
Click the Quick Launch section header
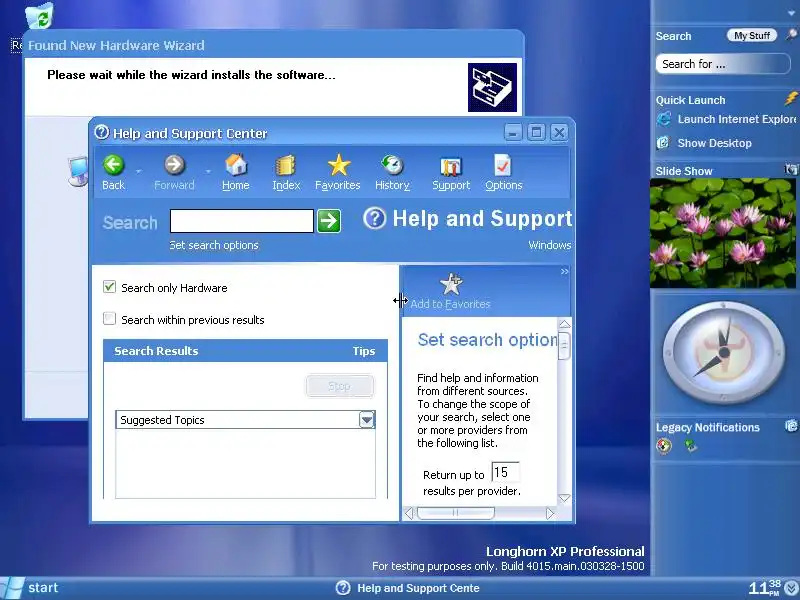(690, 100)
